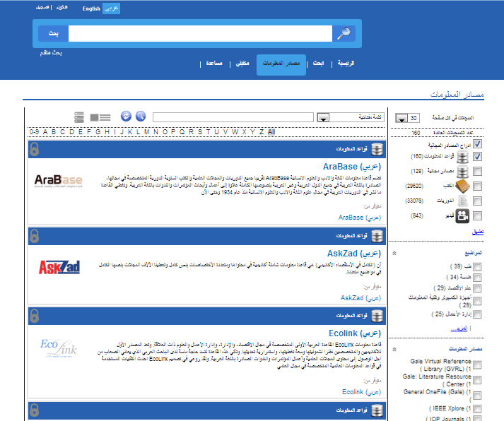Click the blue search button beside top search field
The height and width of the screenshot is (421, 504).
coord(53,33)
